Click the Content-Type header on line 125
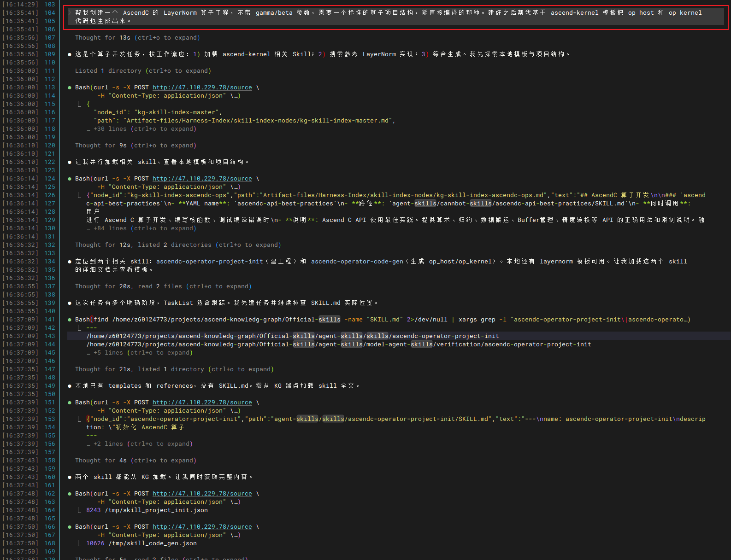 pos(169,187)
